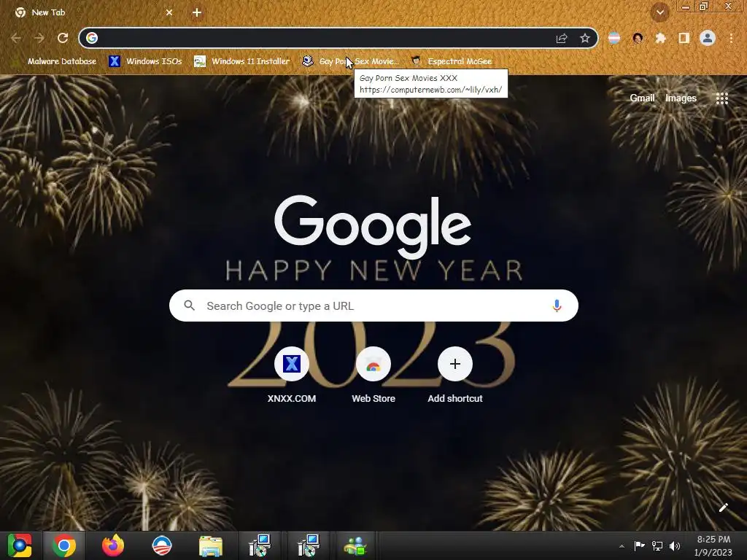Share this page via the share icon
This screenshot has width=747, height=560.
pos(562,38)
